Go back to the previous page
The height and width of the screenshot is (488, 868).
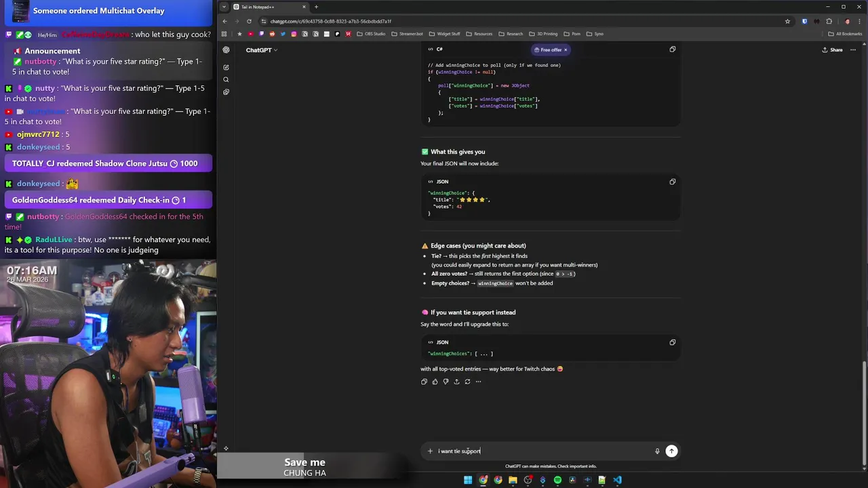pos(224,21)
